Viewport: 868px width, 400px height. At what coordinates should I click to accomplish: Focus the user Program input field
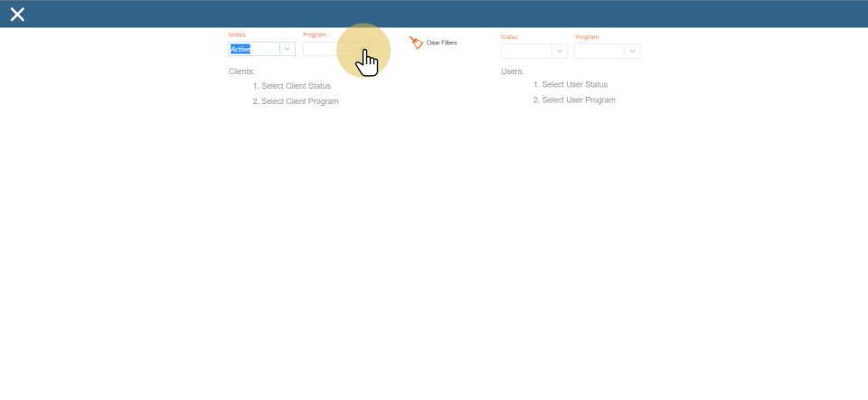[x=599, y=52]
